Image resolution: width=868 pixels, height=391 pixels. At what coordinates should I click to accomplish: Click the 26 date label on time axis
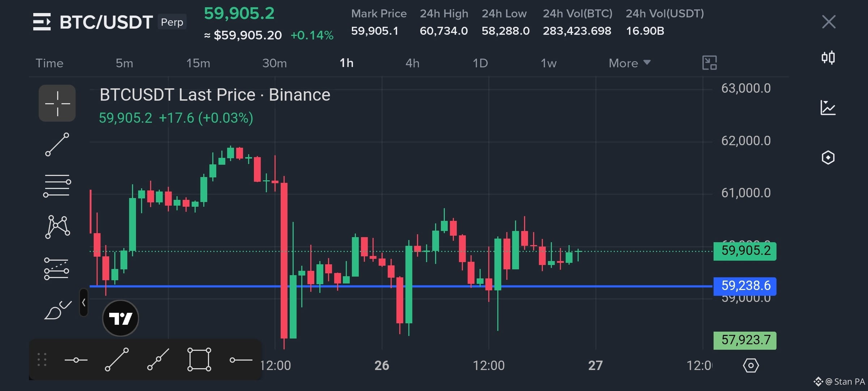tap(382, 365)
